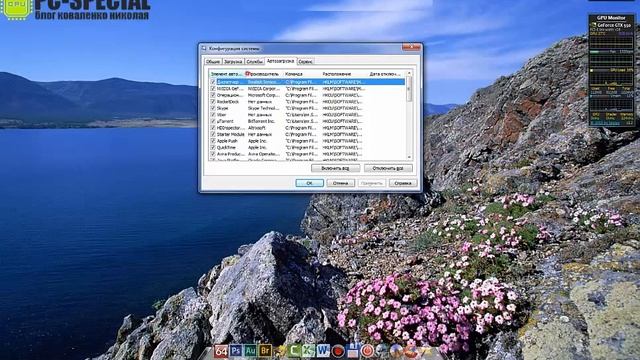Uncheck the Apple Push startup checkbox
The image size is (640, 360).
(x=213, y=141)
